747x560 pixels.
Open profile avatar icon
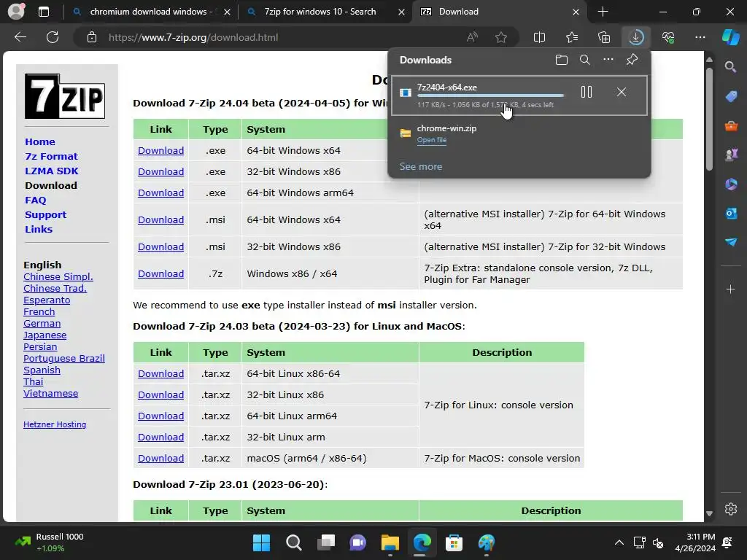[16, 12]
